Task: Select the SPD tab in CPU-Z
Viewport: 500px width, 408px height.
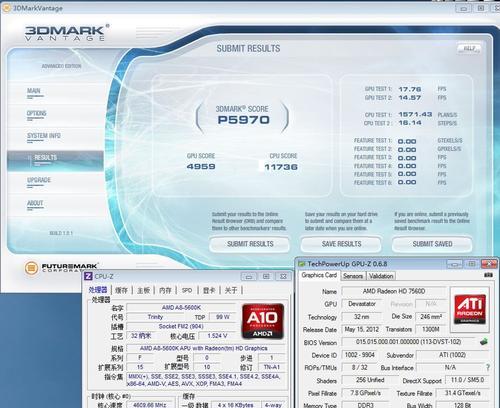Action: click(187, 290)
